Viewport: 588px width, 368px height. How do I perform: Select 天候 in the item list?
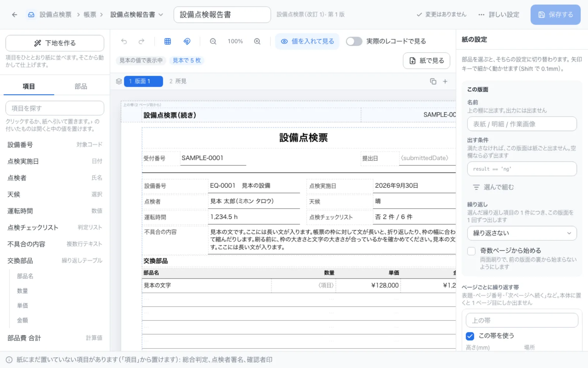pyautogui.click(x=55, y=194)
